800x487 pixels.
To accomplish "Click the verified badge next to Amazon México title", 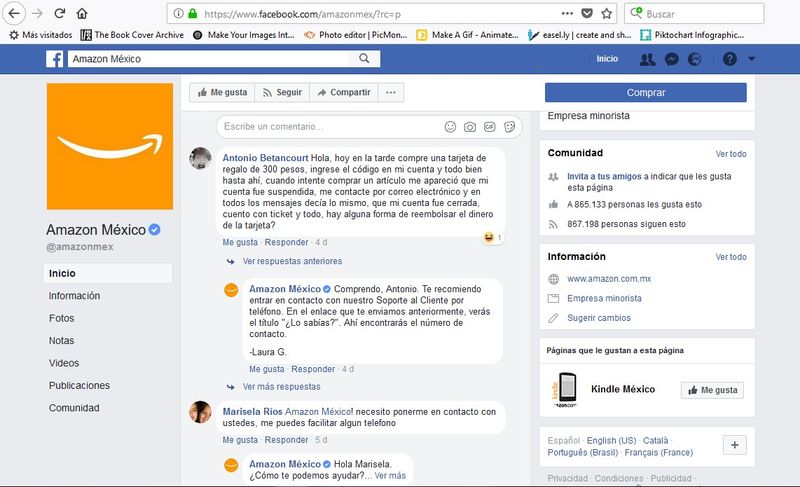I will [x=155, y=230].
